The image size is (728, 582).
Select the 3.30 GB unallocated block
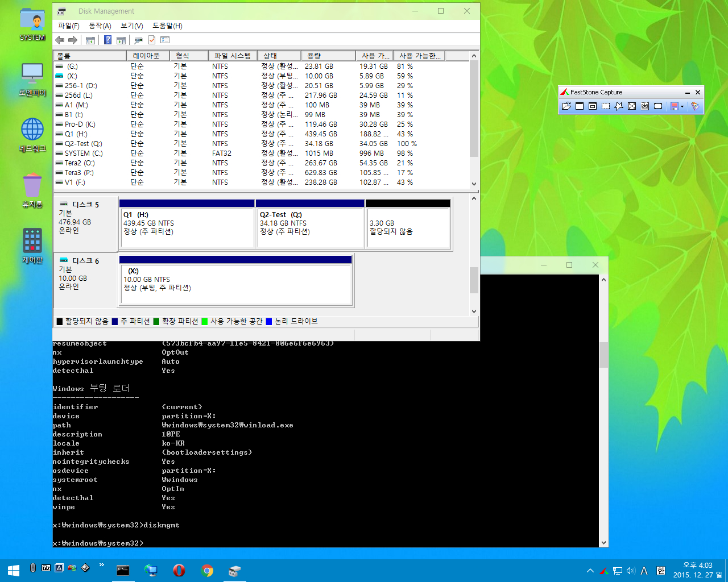(408, 224)
